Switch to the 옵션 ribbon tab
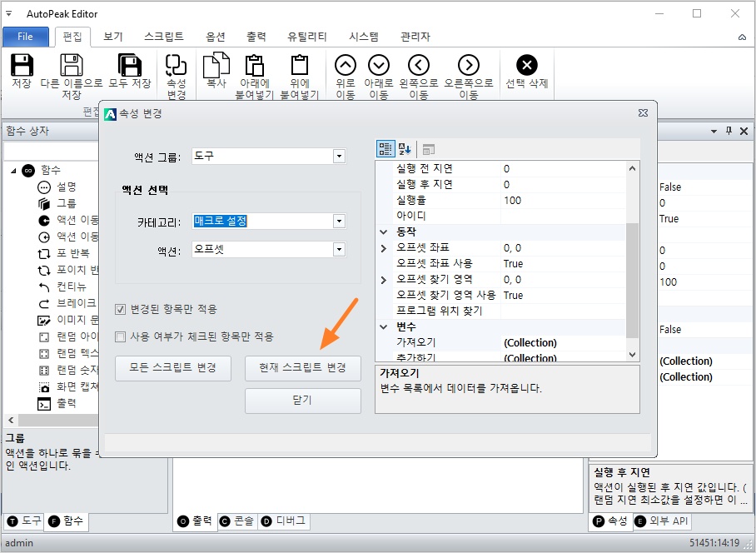Image resolution: width=756 pixels, height=553 pixels. tap(215, 37)
